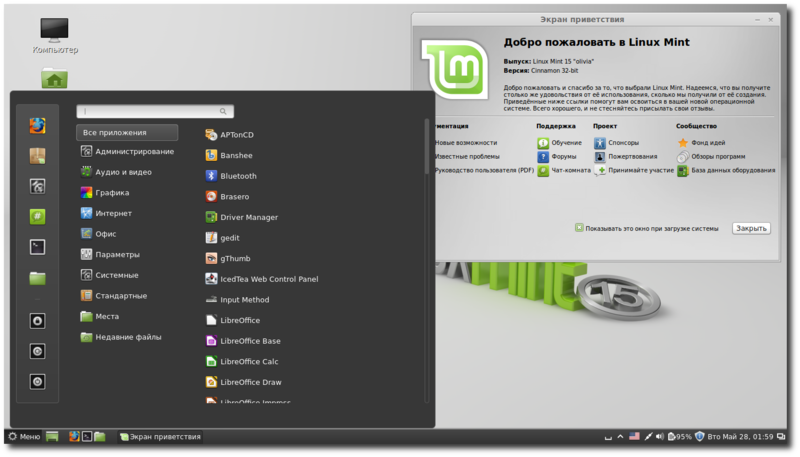Select the 'Администрирование' category
Image resolution: width=800 pixels, height=457 pixels.
point(127,151)
